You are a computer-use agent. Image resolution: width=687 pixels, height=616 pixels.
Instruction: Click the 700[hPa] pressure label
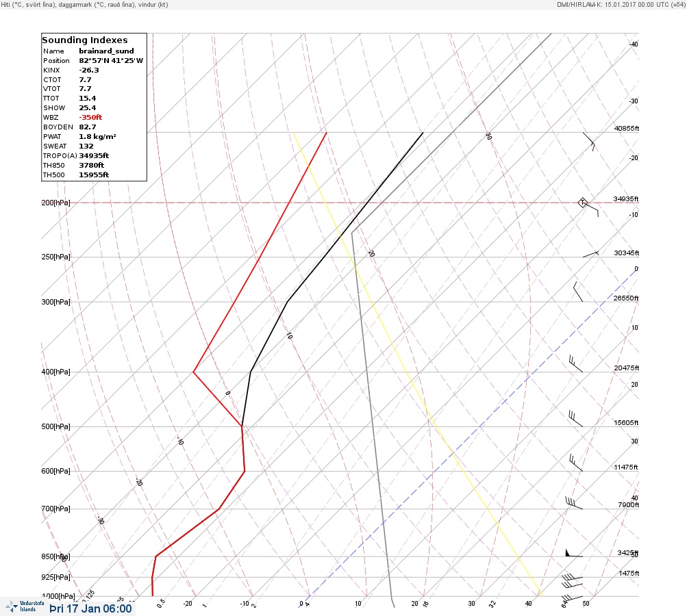click(55, 509)
